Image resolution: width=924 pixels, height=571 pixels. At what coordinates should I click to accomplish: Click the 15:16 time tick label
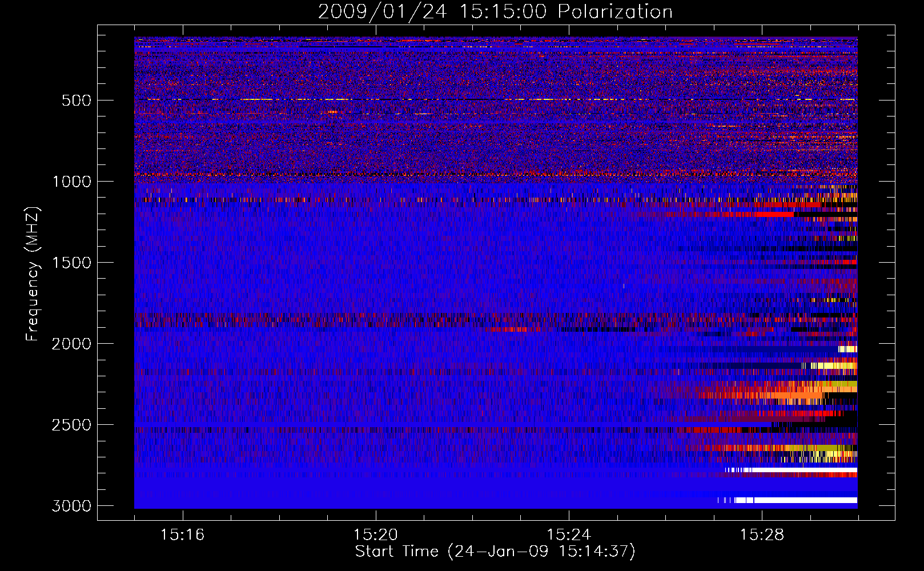182,535
